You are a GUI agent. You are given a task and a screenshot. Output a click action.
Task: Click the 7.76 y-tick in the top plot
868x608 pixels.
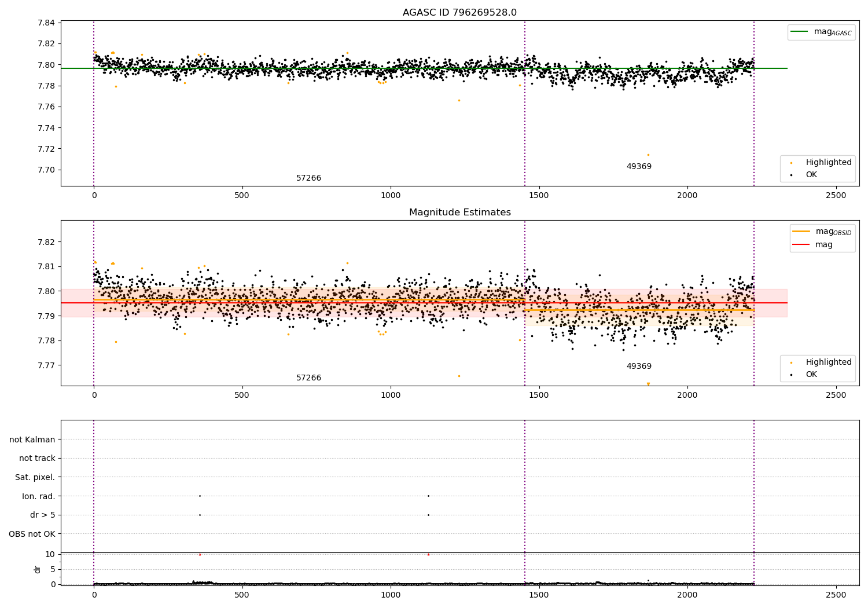[x=46, y=107]
